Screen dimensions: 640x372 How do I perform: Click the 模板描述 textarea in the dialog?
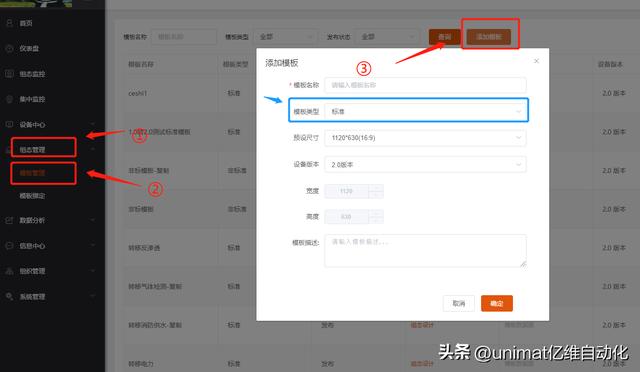(x=425, y=251)
